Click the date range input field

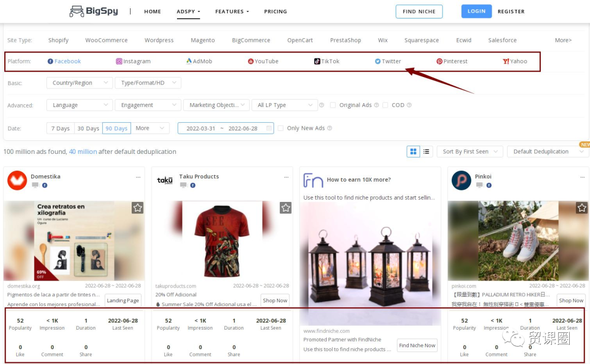(x=226, y=128)
